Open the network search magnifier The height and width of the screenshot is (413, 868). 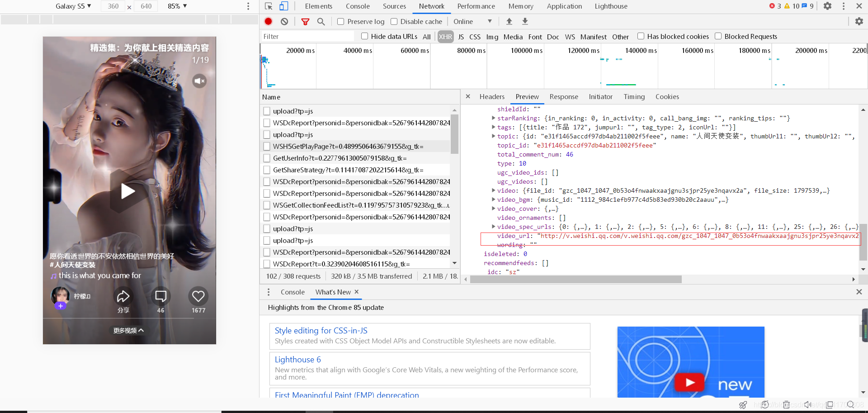pyautogui.click(x=321, y=21)
